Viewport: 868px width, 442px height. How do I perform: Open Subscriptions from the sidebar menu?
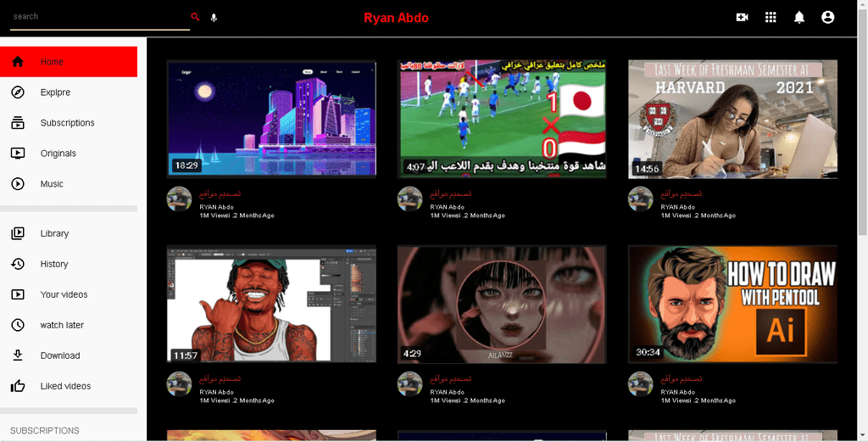67,123
